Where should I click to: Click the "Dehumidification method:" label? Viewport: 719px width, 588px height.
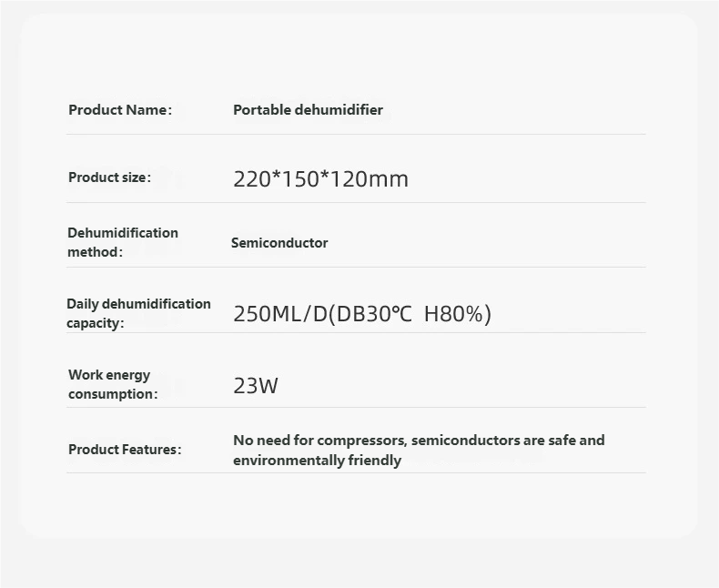(x=122, y=242)
